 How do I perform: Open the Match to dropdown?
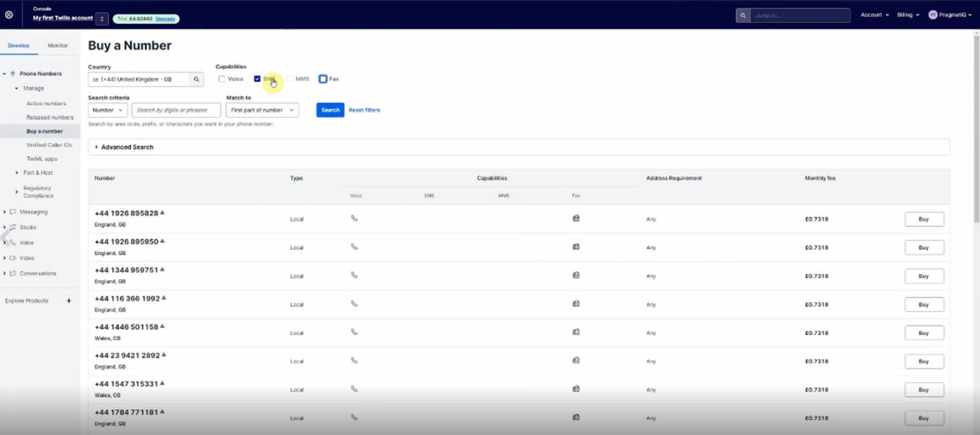coord(262,110)
